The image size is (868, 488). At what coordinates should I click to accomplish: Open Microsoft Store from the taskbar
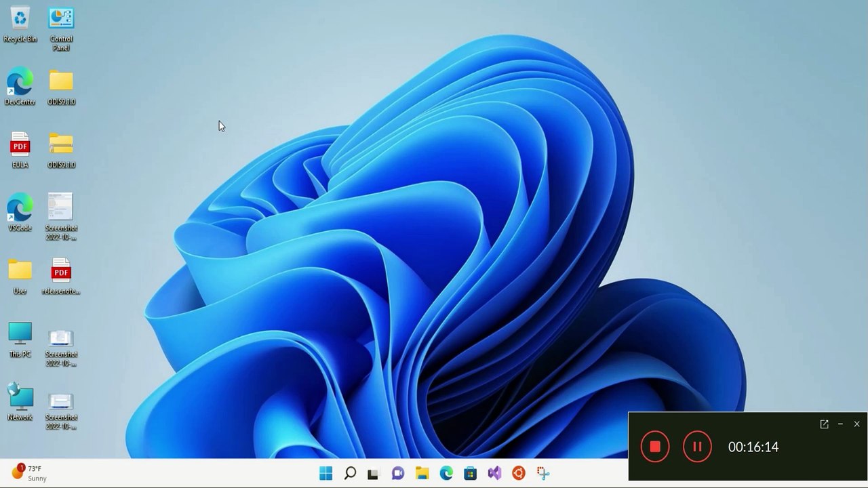point(470,473)
